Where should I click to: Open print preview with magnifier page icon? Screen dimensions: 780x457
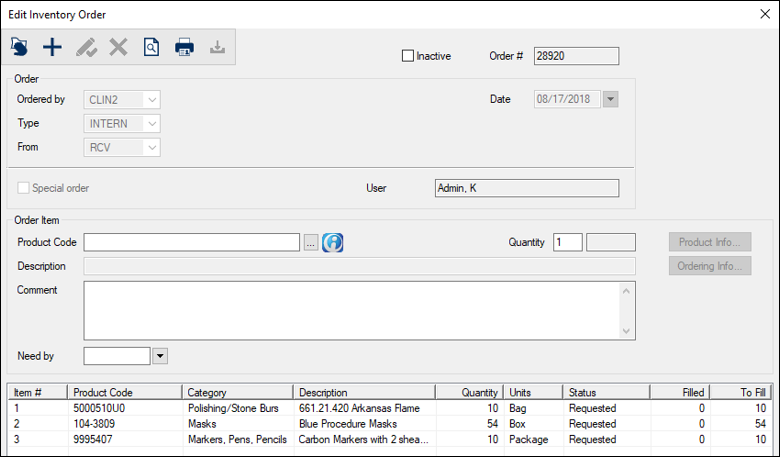pyautogui.click(x=151, y=47)
